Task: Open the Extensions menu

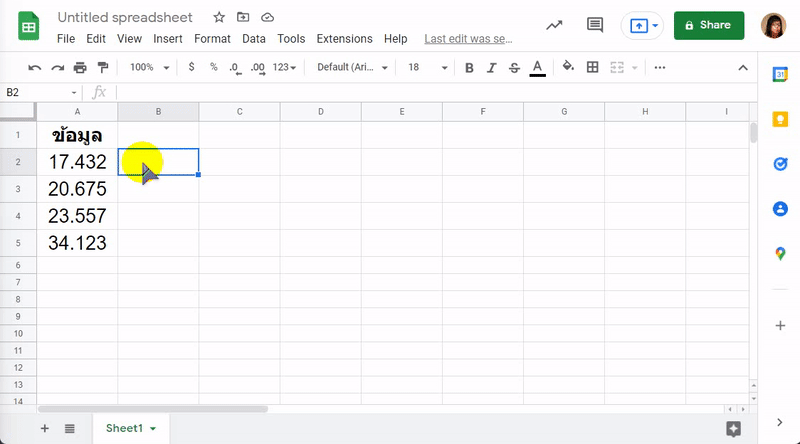Action: pos(344,39)
